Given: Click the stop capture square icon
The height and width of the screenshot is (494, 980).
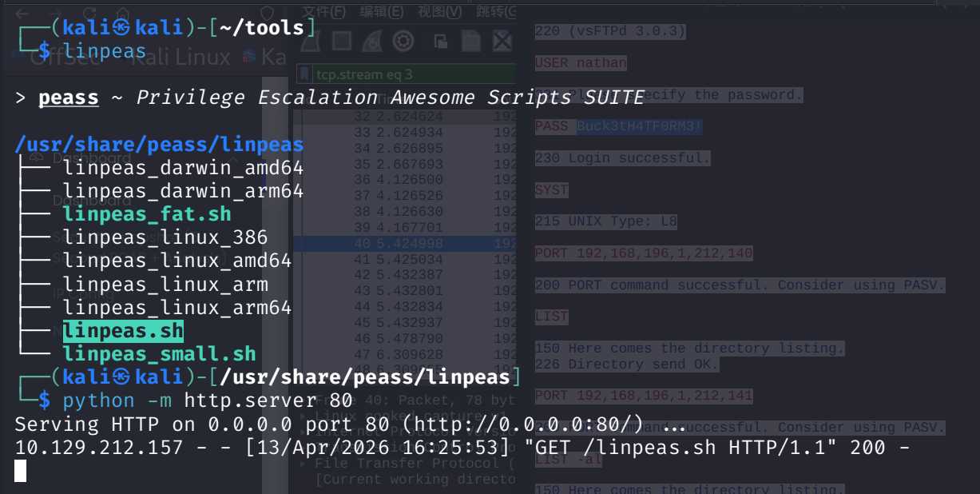Looking at the screenshot, I should 342,41.
